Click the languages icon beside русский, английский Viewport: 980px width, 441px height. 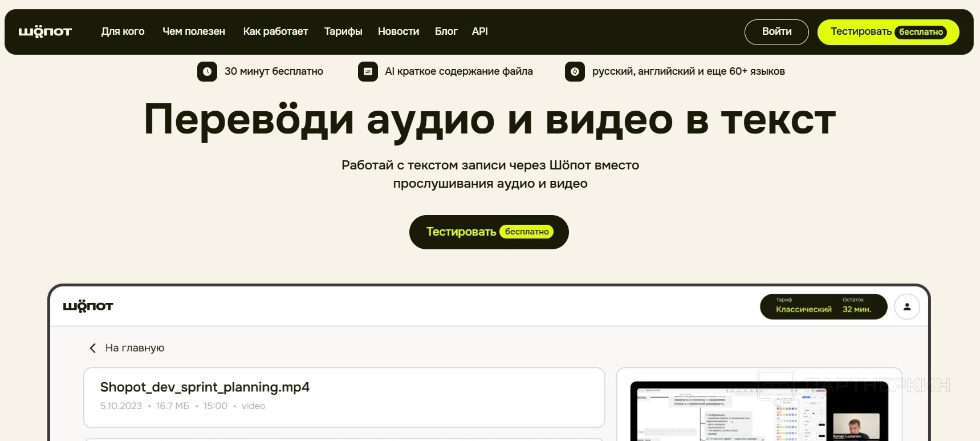pos(575,71)
